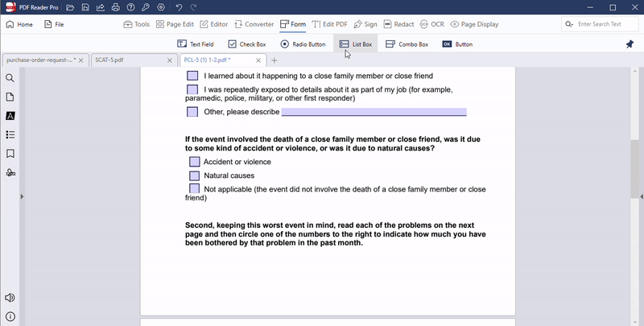This screenshot has width=644, height=326.
Task: Open the Form tab
Action: pos(293,24)
